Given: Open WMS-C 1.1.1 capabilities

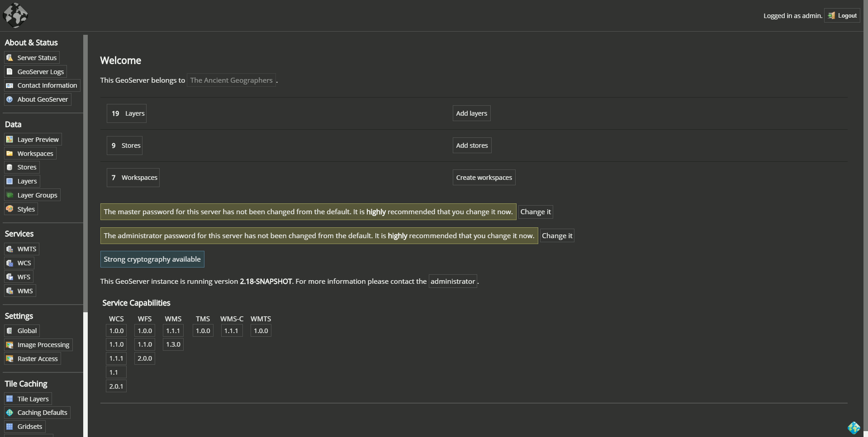Looking at the screenshot, I should [x=232, y=331].
